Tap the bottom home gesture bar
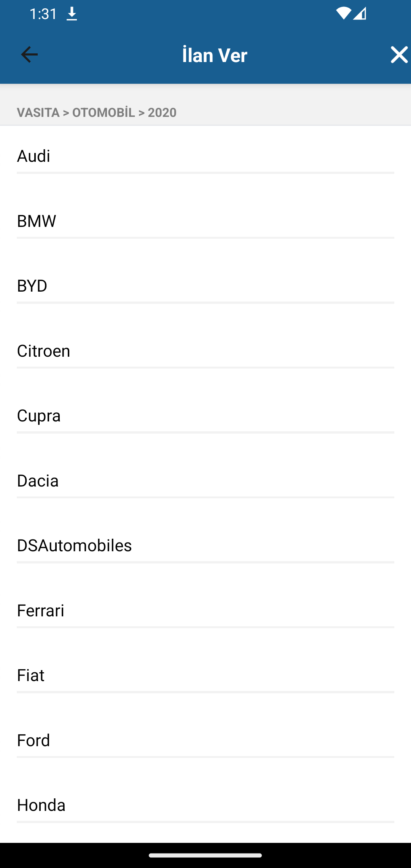 click(x=205, y=855)
